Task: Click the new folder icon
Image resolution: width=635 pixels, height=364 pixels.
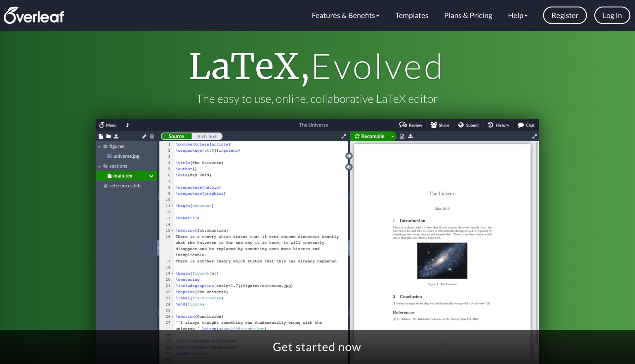Action: [x=108, y=136]
